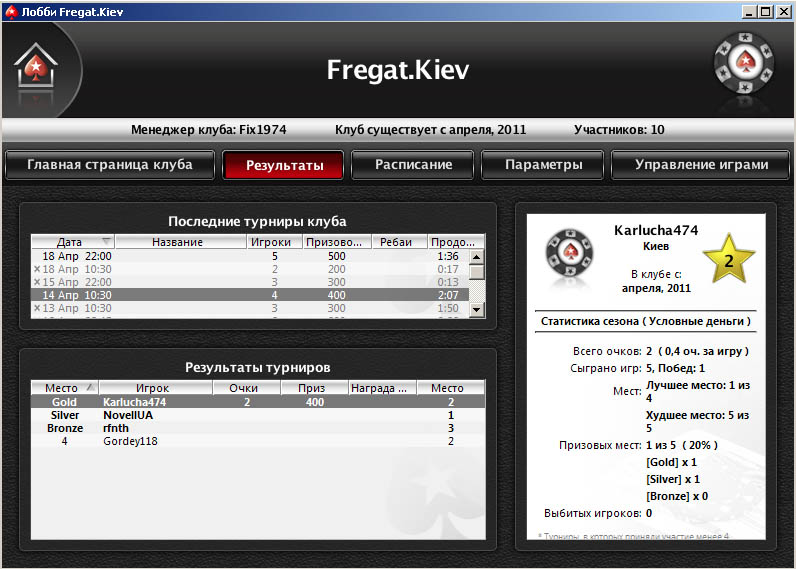Open the Главная страница клуба tab

click(x=109, y=165)
